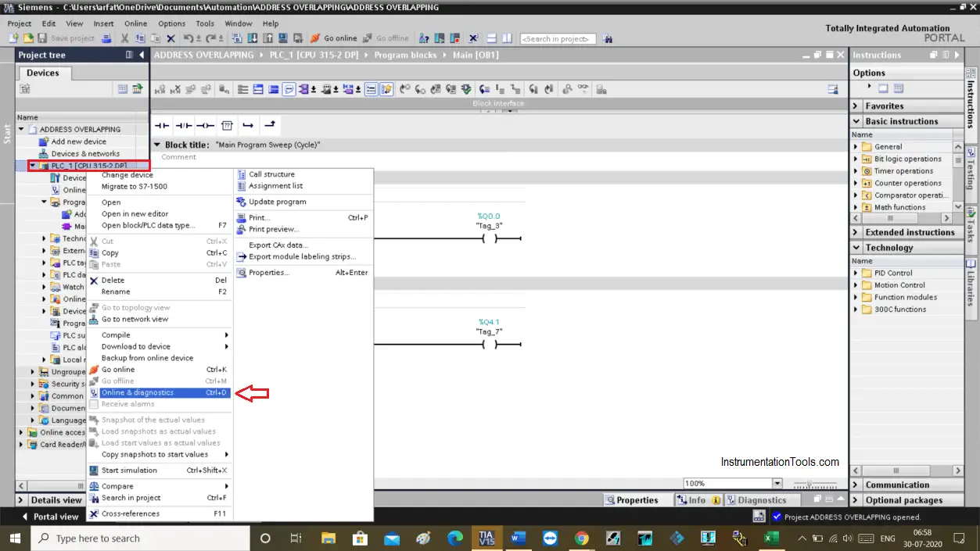Open the Online menu in menu bar

135,23
